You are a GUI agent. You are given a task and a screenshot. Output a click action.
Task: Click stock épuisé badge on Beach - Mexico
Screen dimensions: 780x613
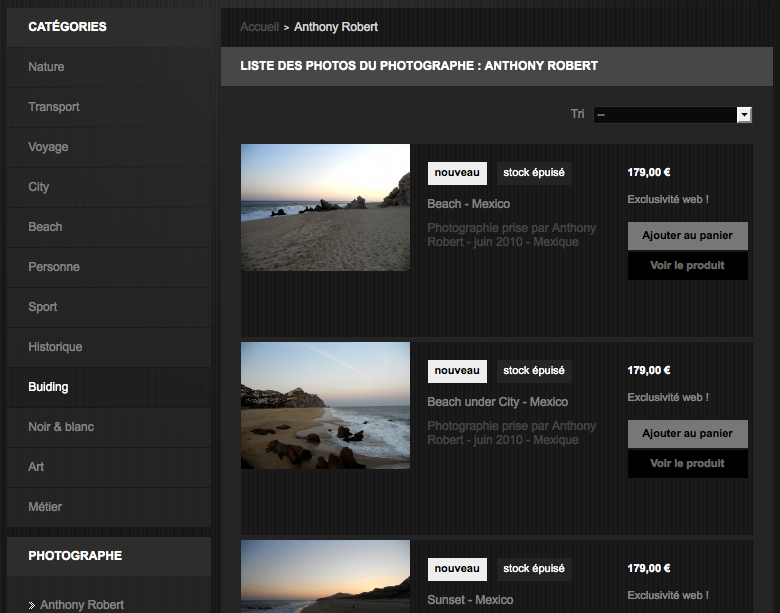(x=534, y=173)
